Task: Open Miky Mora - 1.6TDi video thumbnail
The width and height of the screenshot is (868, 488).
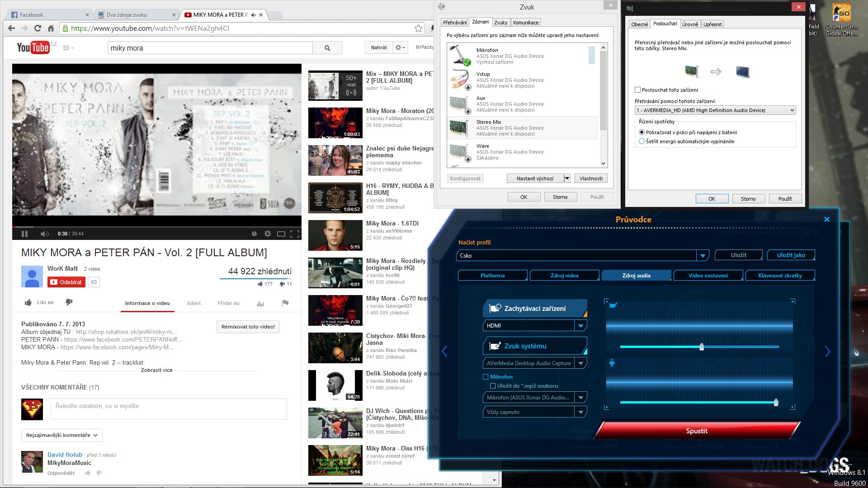Action: pyautogui.click(x=335, y=235)
